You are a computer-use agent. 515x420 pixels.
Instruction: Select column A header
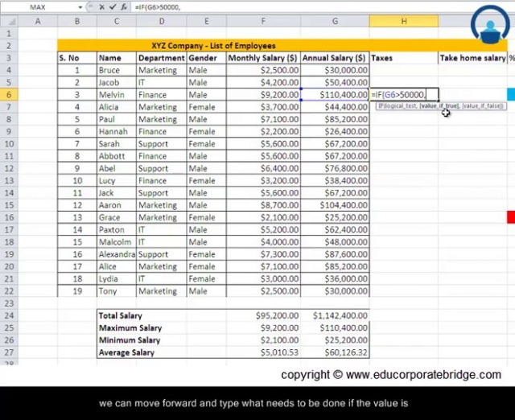(38, 22)
